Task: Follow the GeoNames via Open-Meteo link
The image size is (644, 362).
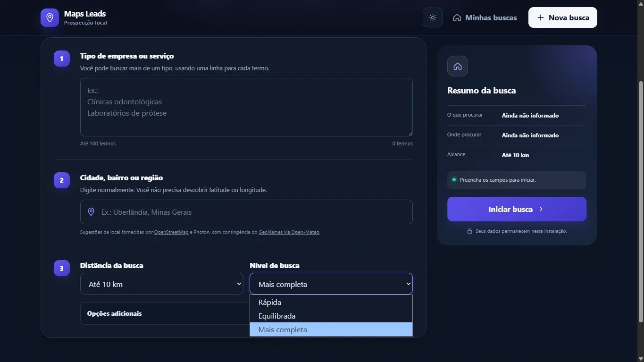Action: point(289,232)
